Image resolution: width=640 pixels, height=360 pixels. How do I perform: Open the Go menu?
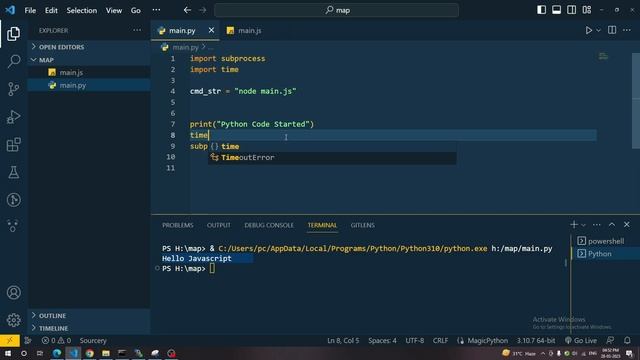[136, 10]
